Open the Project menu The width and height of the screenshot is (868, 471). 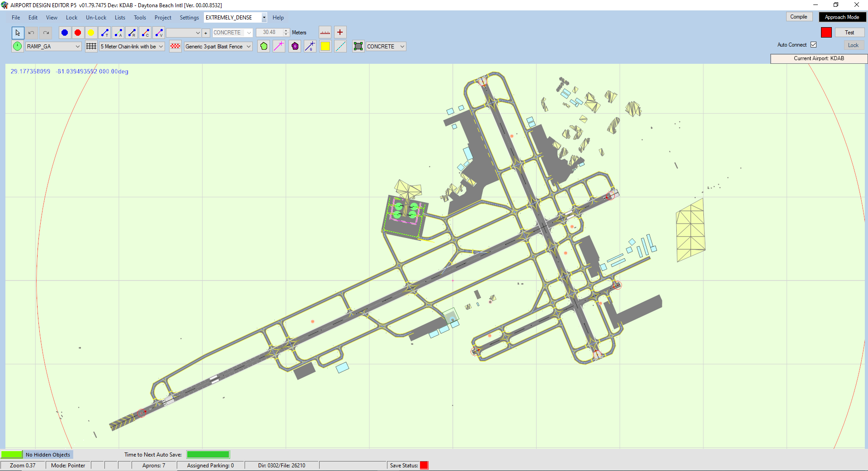(163, 18)
